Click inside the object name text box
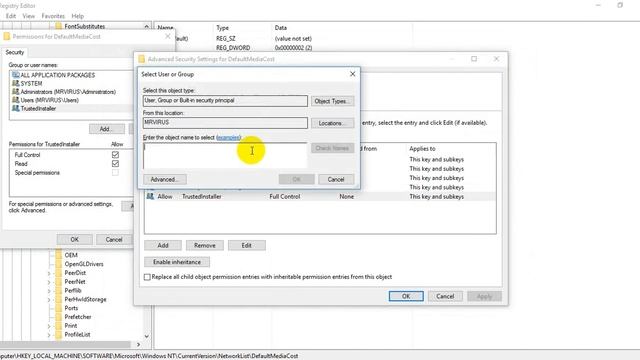Image resolution: width=640 pixels, height=360 pixels. pyautogui.click(x=225, y=156)
